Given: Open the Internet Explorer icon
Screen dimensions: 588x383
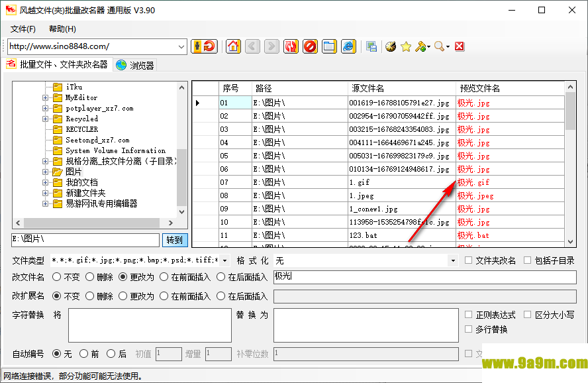Looking at the screenshot, I should click(348, 46).
